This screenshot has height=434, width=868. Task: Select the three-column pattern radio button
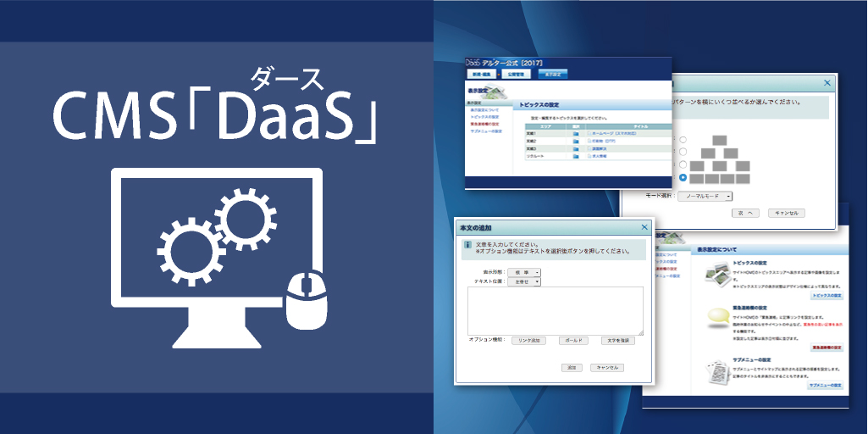(x=683, y=164)
